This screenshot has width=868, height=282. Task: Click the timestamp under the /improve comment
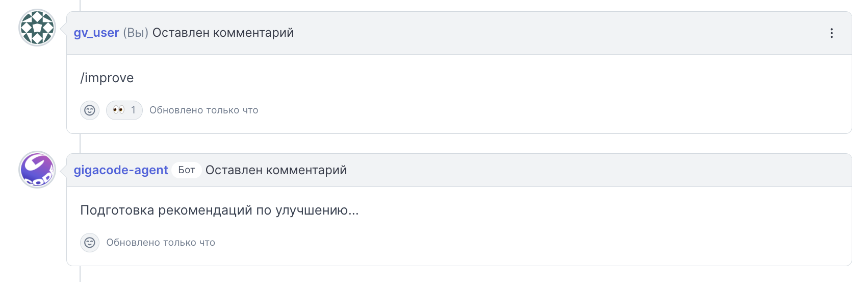[204, 110]
